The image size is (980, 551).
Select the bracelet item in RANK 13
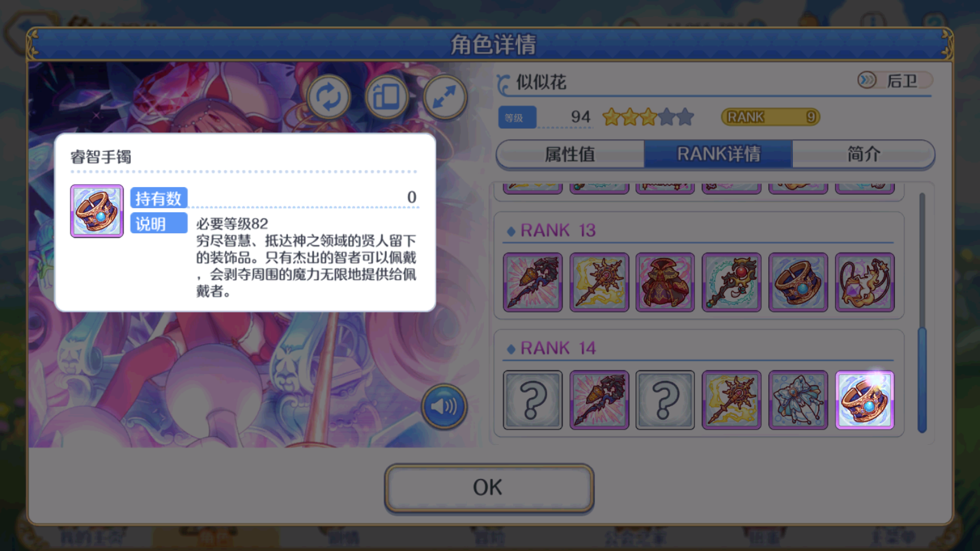click(798, 282)
